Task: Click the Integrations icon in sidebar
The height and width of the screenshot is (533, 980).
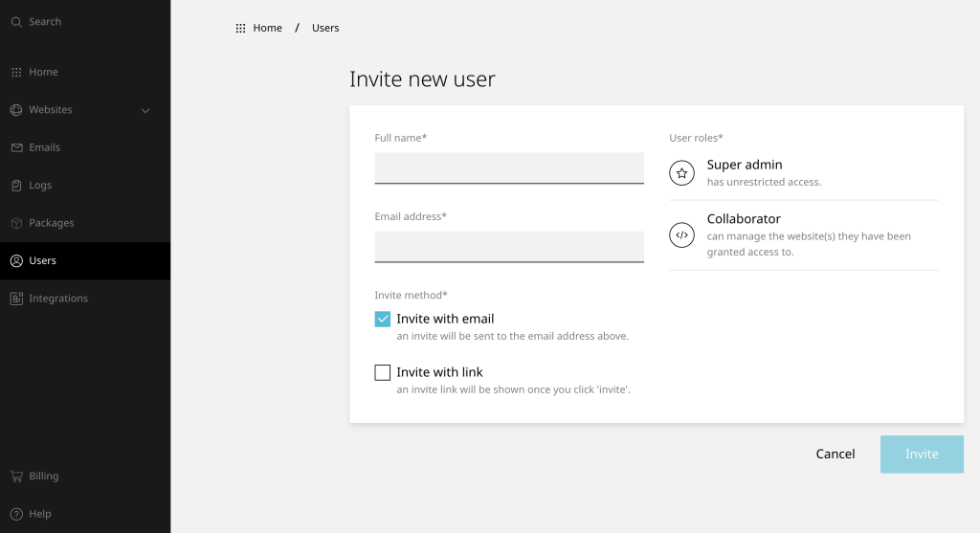Action: point(16,299)
